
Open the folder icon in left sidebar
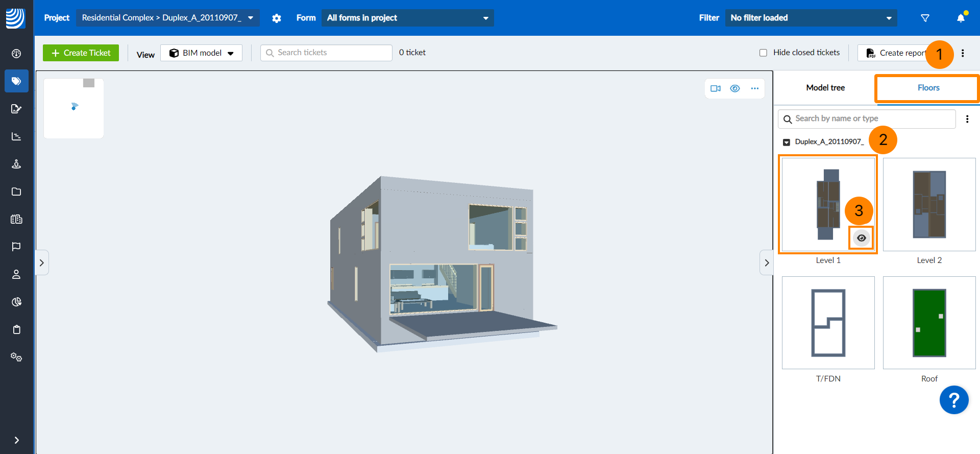tap(16, 192)
